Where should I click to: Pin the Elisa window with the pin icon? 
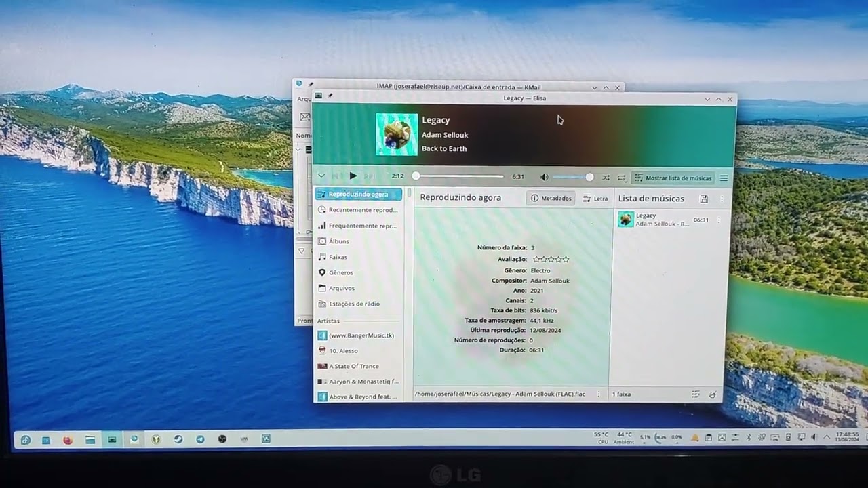(330, 96)
